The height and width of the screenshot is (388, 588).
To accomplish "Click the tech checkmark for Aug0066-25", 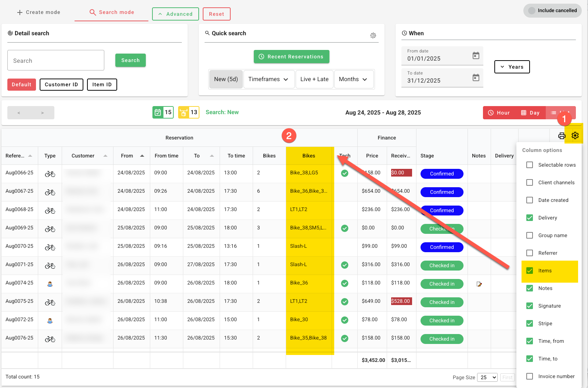I will point(344,173).
